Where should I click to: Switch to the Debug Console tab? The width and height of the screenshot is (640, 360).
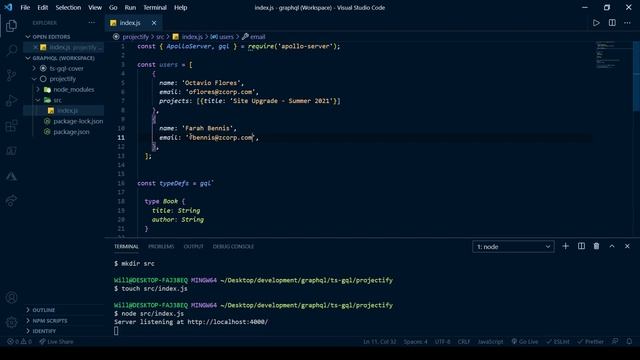[233, 247]
